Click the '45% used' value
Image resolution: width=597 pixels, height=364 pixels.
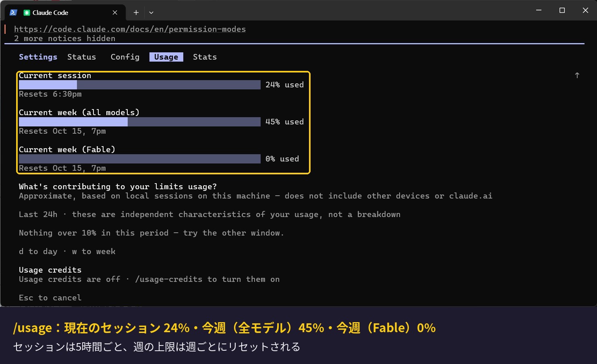click(x=284, y=122)
